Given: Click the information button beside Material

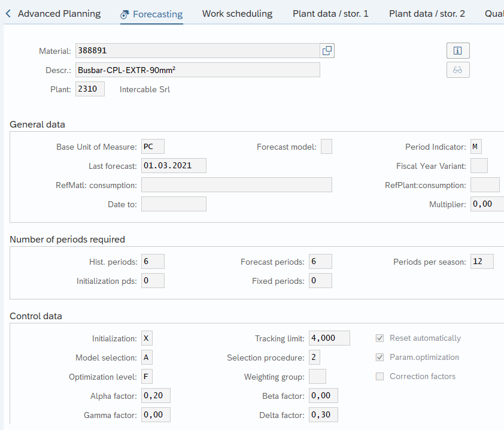Looking at the screenshot, I should [458, 51].
